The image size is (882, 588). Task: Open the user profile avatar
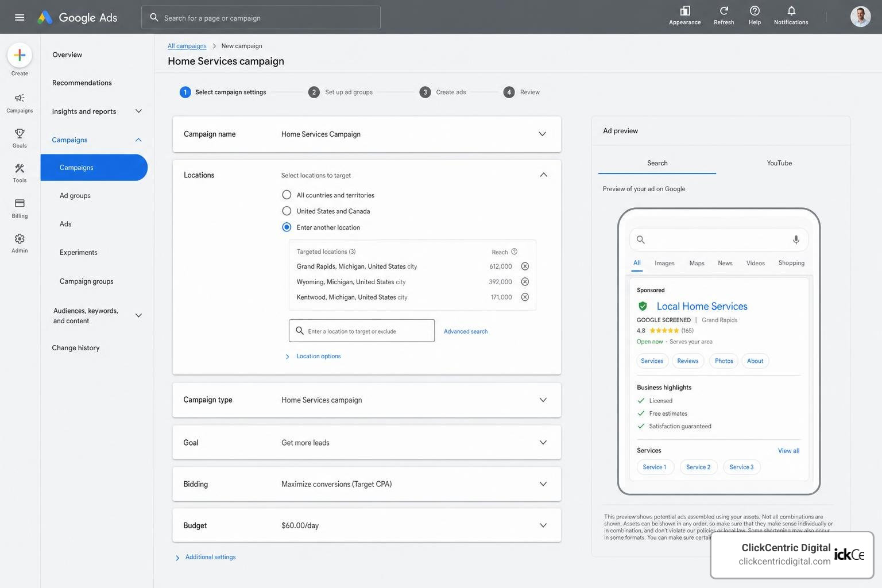pyautogui.click(x=860, y=17)
